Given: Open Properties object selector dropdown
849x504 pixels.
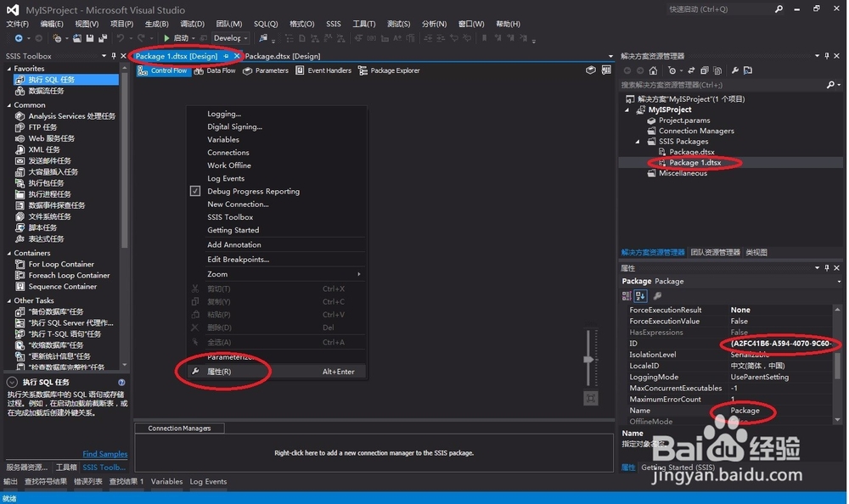Looking at the screenshot, I should tap(839, 282).
